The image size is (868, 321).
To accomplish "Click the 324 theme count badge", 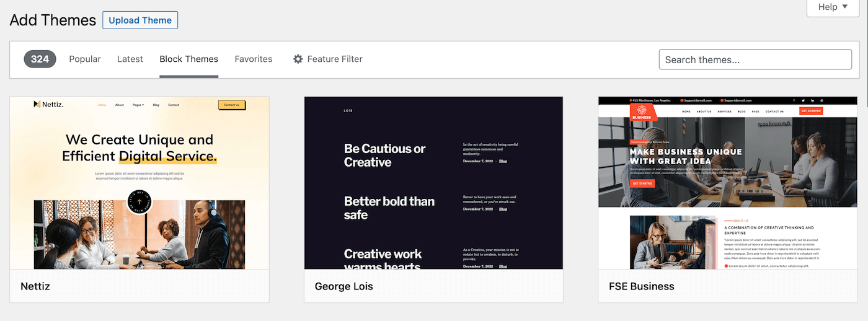I will click(40, 59).
